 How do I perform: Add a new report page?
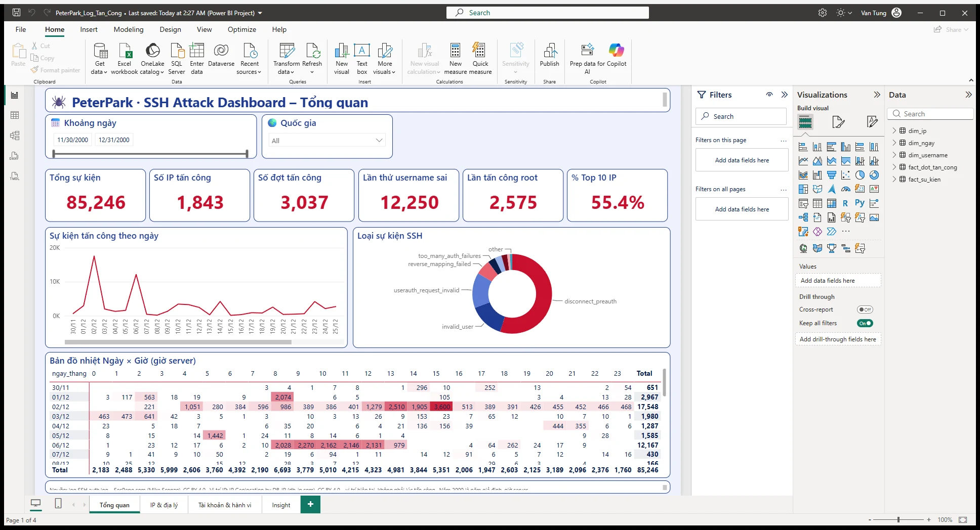tap(310, 504)
